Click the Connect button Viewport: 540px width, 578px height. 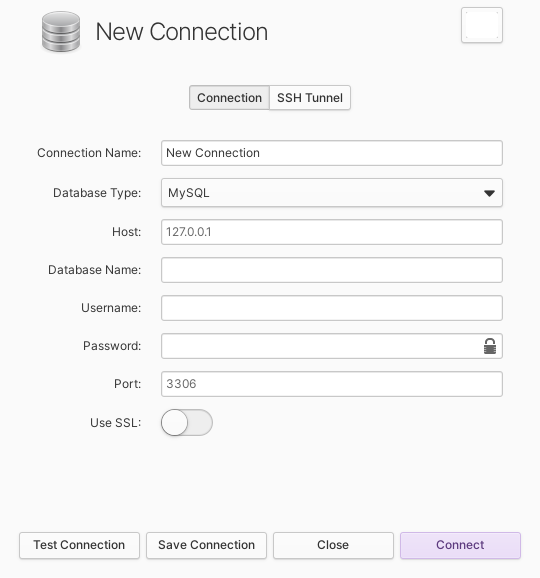[460, 545]
